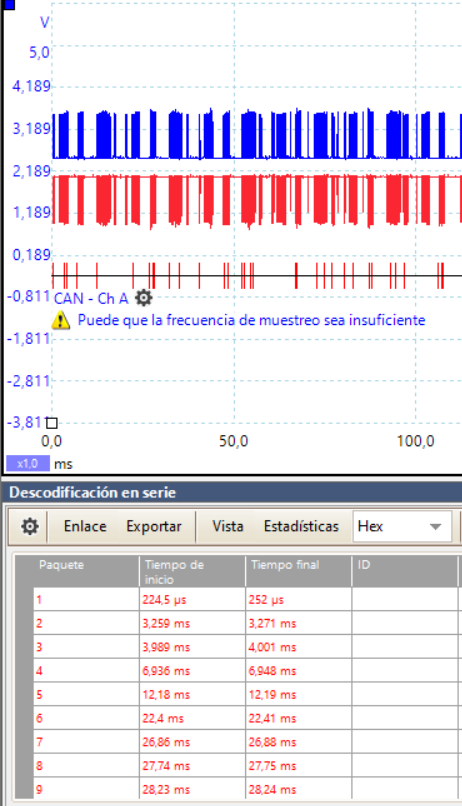
Task: Click end time 27,75 ms cell
Action: (x=299, y=765)
